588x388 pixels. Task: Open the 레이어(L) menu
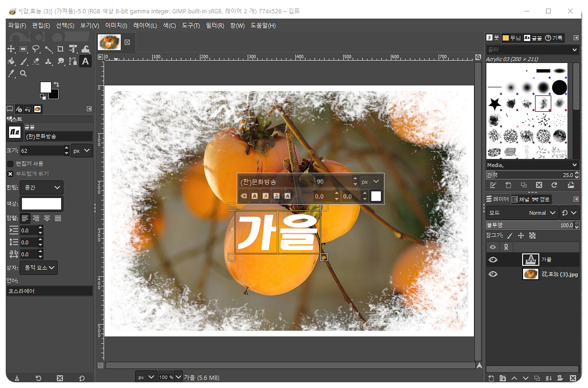click(145, 25)
